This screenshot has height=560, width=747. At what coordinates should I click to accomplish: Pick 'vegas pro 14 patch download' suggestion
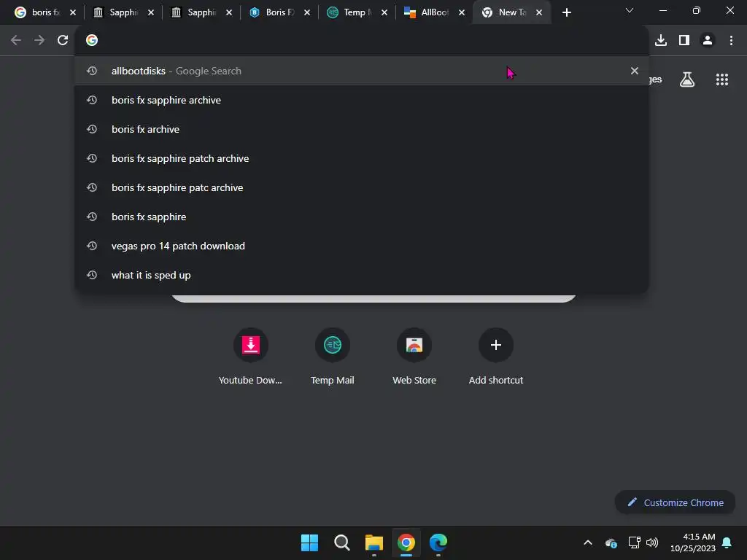pyautogui.click(x=362, y=246)
